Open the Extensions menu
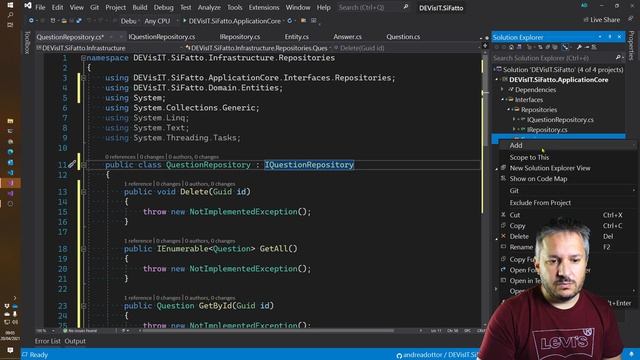The image size is (640, 360). tap(264, 7)
